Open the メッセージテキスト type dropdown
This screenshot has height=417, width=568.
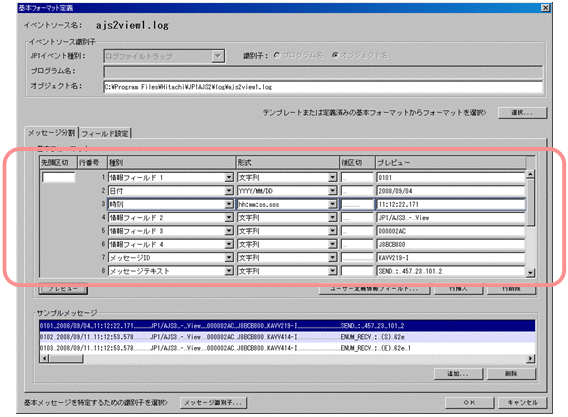coord(229,271)
